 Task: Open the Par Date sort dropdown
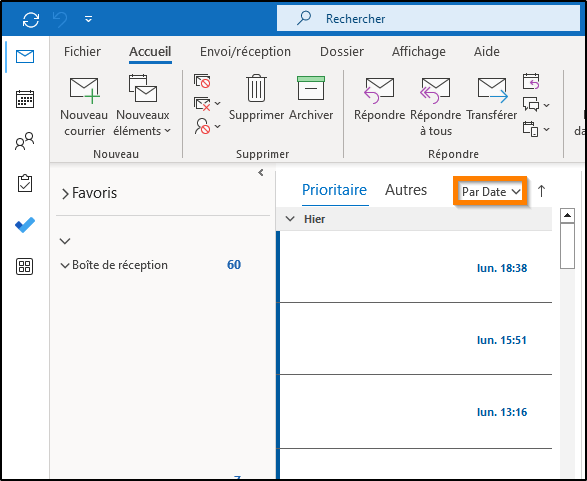coord(491,192)
